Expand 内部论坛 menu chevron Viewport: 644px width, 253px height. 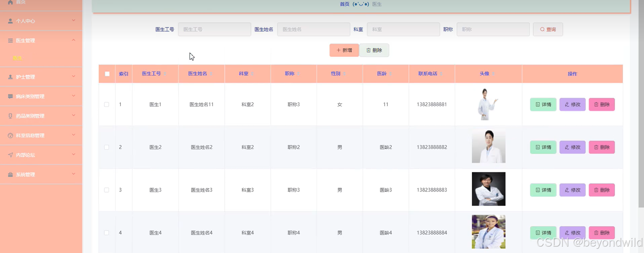(73, 154)
